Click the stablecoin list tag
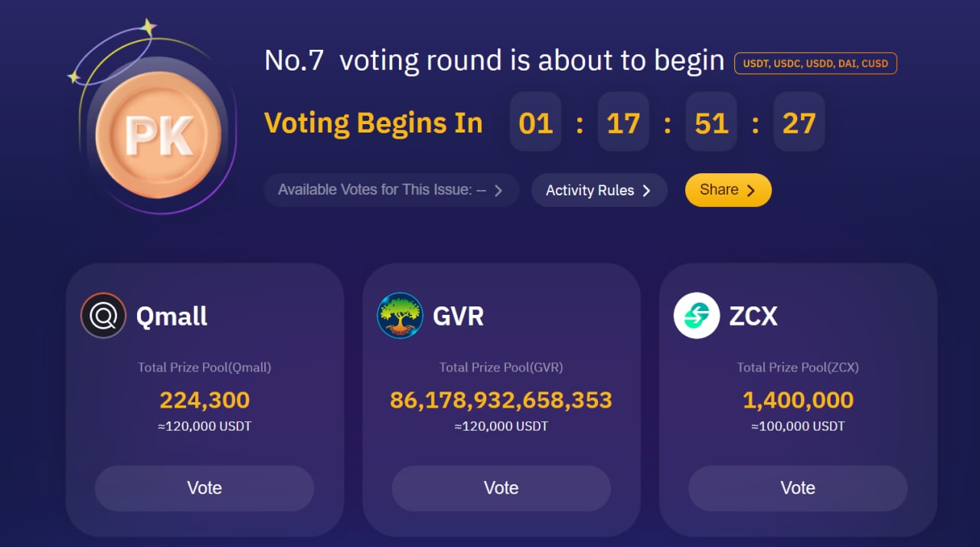 point(815,64)
